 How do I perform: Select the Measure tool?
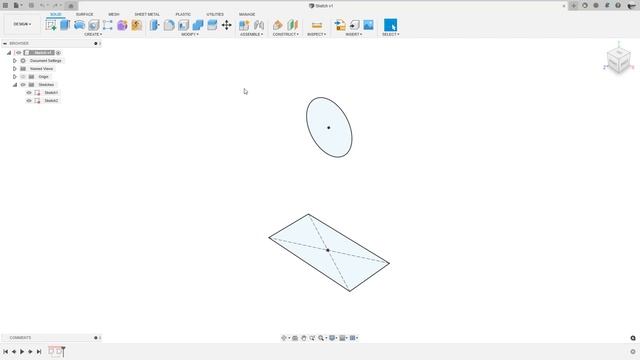[317, 25]
